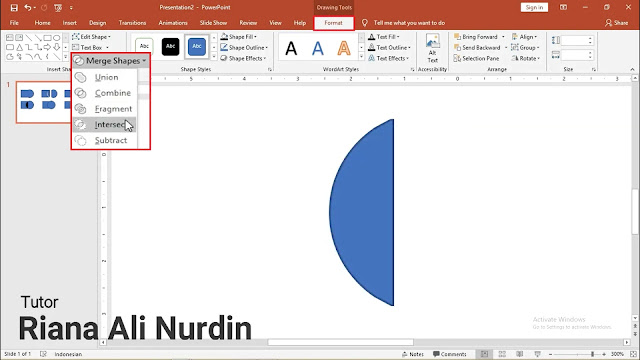Click the Sign in button
Viewport: 640px width, 360px height.
[534, 7]
